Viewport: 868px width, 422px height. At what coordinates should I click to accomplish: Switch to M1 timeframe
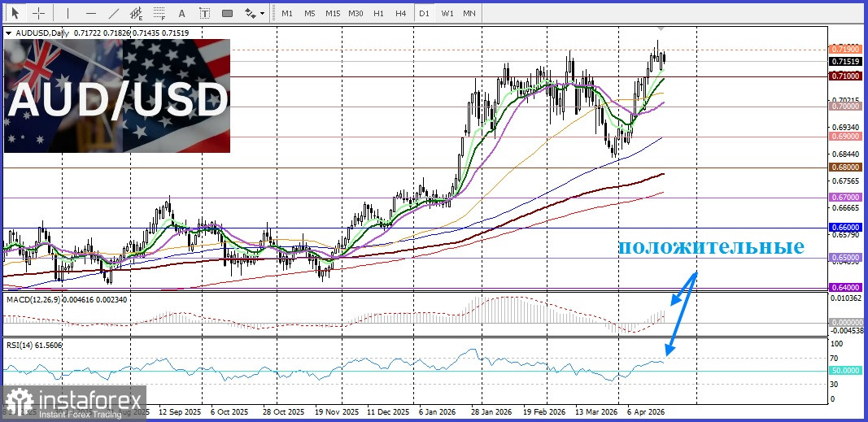click(x=287, y=13)
